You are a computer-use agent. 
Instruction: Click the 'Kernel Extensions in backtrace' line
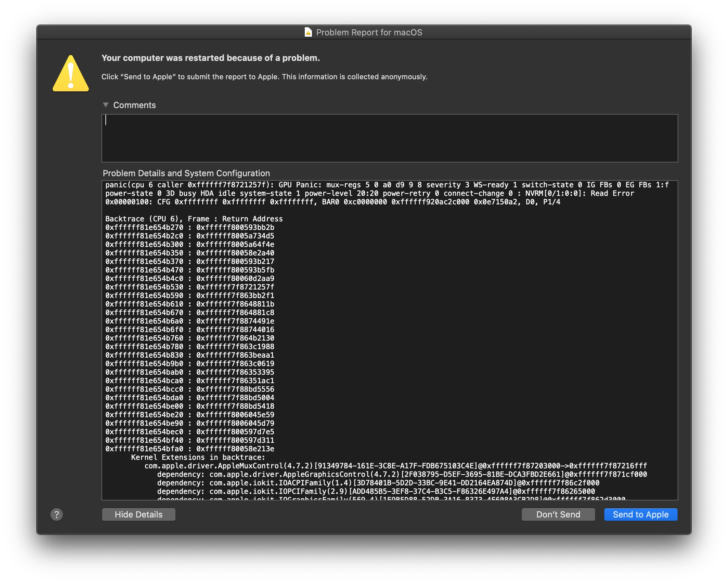pyautogui.click(x=198, y=457)
